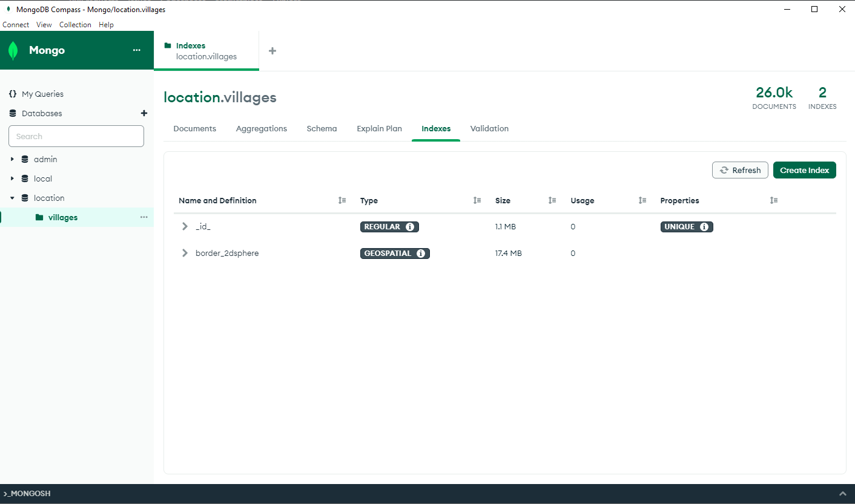This screenshot has width=855, height=504.
Task: Click the Refresh button
Action: click(x=740, y=170)
